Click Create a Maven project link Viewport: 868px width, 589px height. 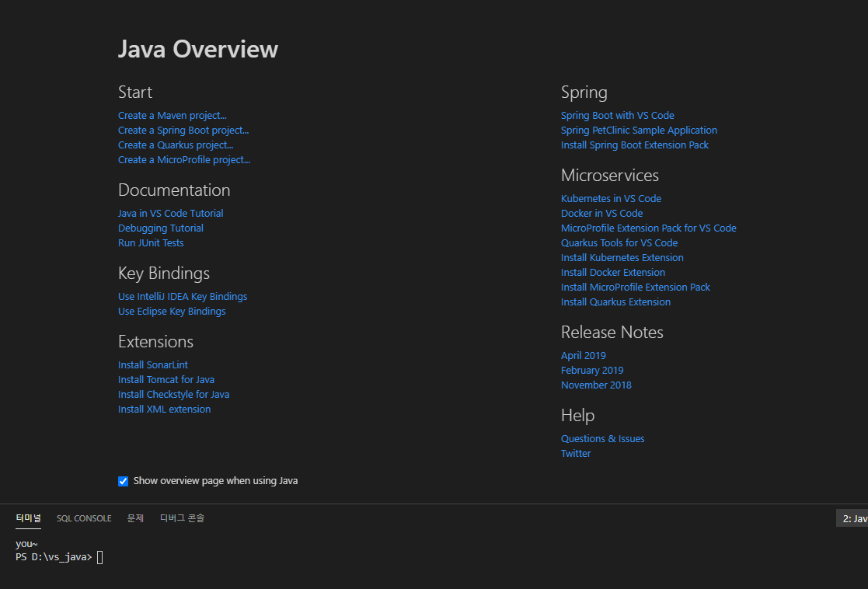point(173,116)
